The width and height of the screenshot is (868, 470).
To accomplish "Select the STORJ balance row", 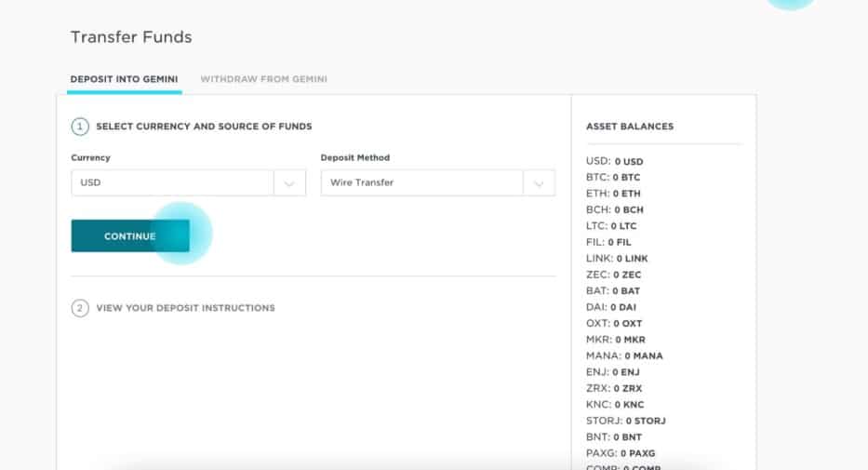I will coord(625,421).
